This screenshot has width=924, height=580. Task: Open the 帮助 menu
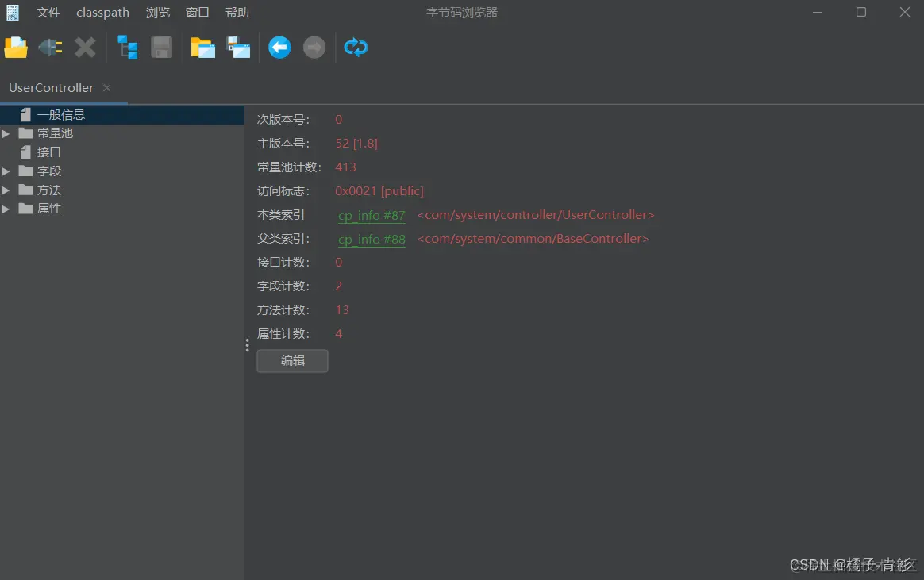pyautogui.click(x=237, y=13)
